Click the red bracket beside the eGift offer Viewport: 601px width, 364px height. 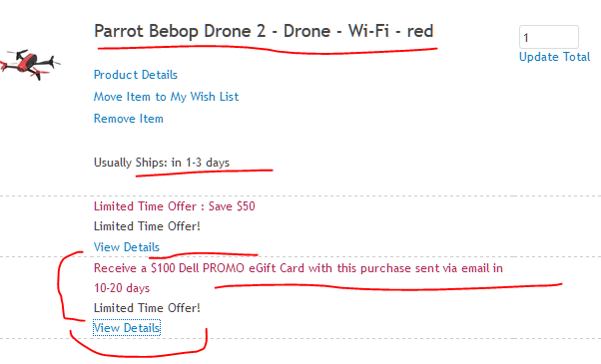point(70,285)
